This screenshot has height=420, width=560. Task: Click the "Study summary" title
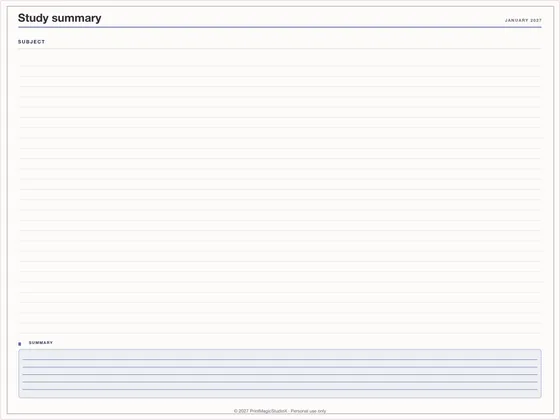(x=59, y=18)
